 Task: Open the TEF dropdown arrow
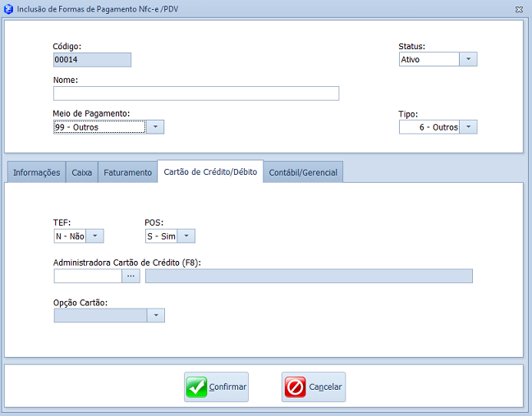pyautogui.click(x=95, y=236)
